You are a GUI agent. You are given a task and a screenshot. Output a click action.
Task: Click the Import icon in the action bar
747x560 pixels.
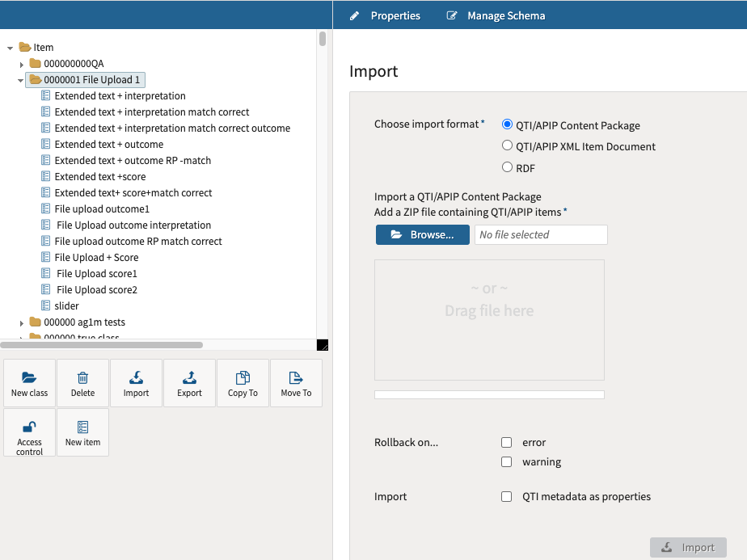click(136, 377)
